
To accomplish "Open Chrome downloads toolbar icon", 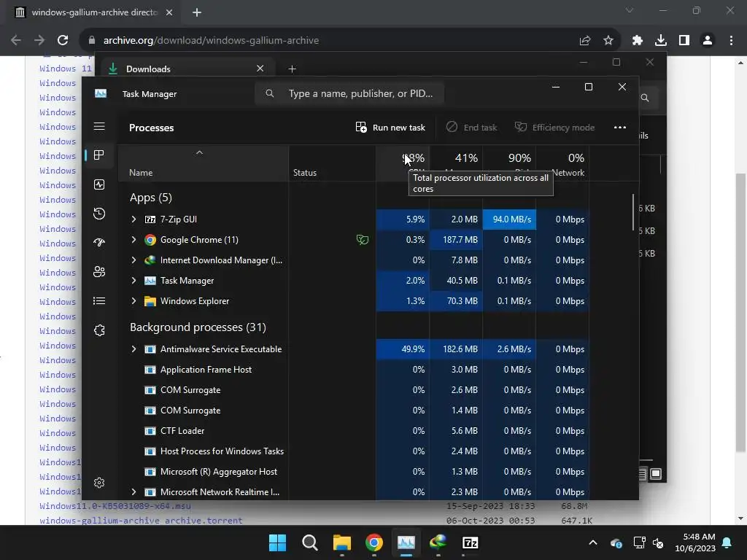I will pyautogui.click(x=661, y=41).
